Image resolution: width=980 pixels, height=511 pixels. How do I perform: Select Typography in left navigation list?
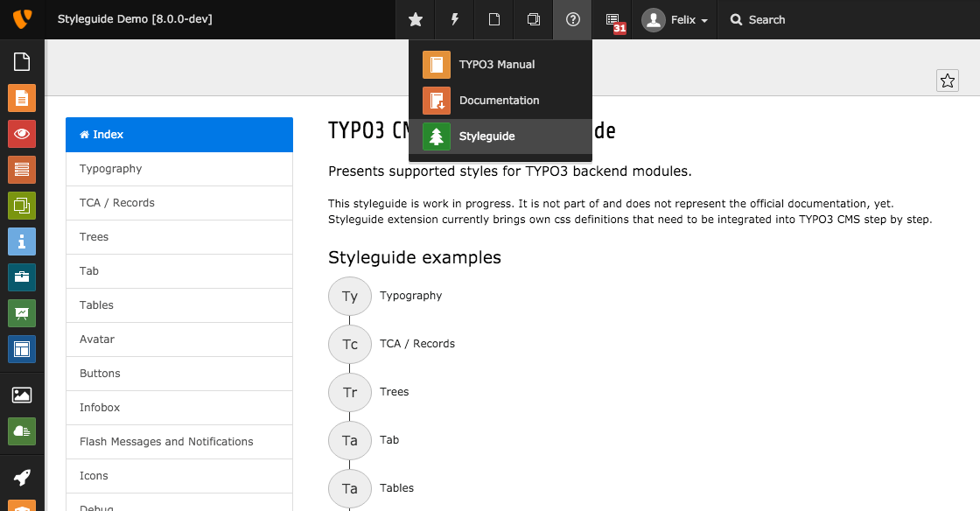pos(179,169)
